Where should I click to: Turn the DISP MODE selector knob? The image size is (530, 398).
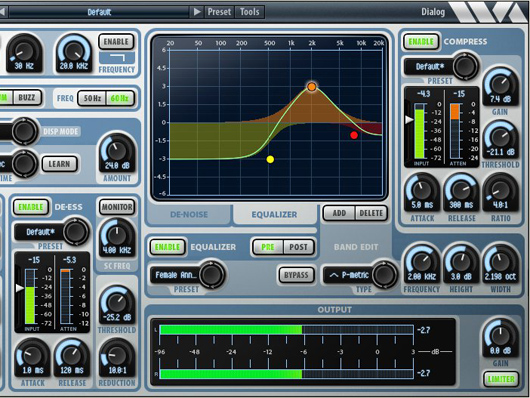click(x=24, y=131)
